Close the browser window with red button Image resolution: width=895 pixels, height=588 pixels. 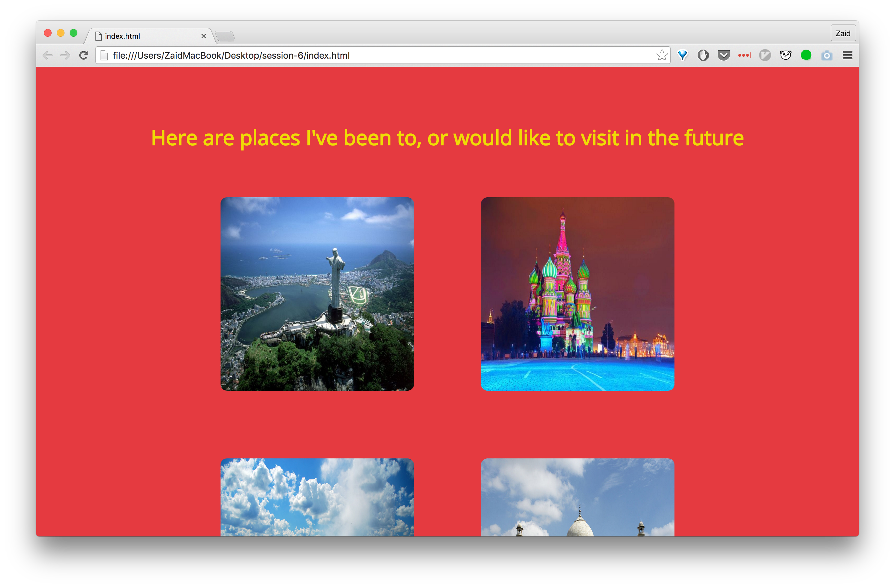pos(48,33)
